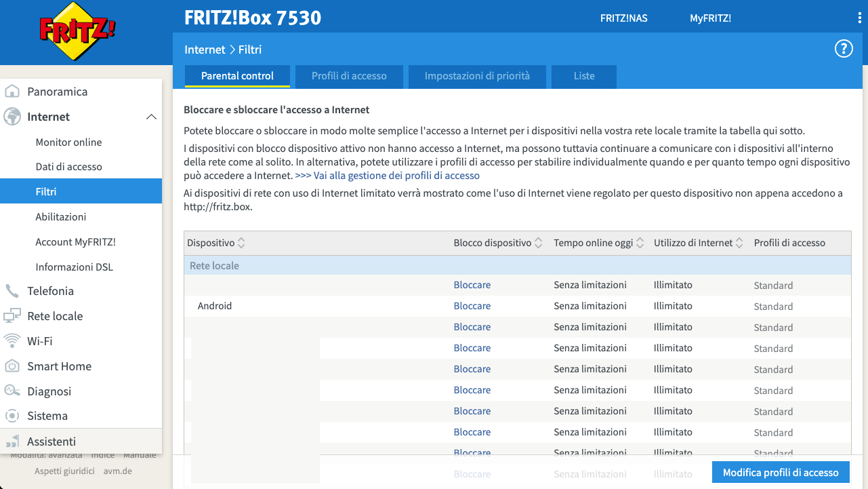The height and width of the screenshot is (489, 868).
Task: Open Aspetti giuridici footer link
Action: (65, 471)
